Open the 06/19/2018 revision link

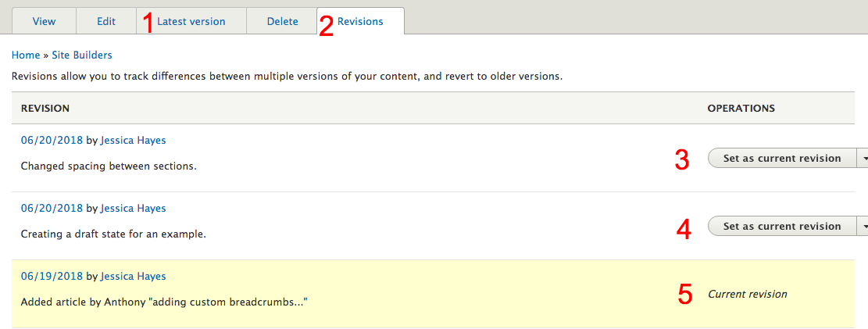click(x=52, y=276)
